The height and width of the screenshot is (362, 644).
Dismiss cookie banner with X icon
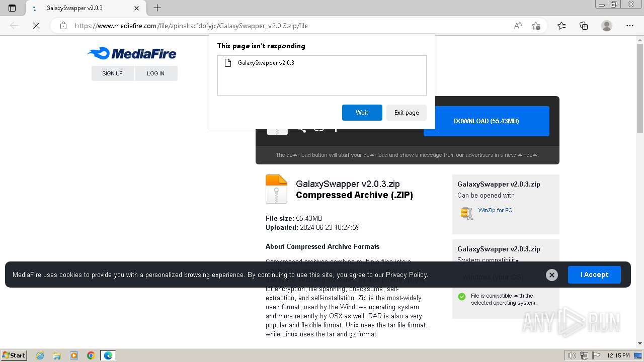[x=552, y=275]
